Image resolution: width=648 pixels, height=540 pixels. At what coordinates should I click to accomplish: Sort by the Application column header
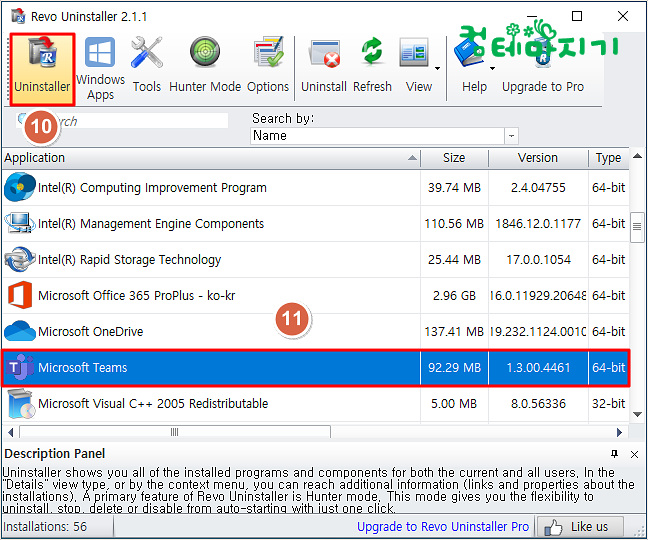point(211,158)
